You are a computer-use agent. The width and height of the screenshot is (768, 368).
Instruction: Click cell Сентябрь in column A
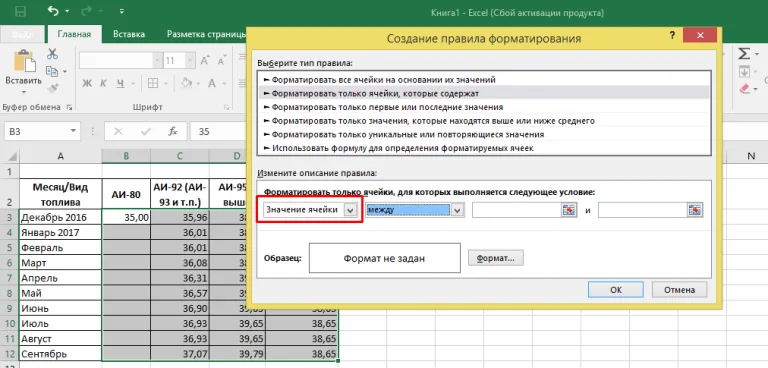click(x=60, y=354)
